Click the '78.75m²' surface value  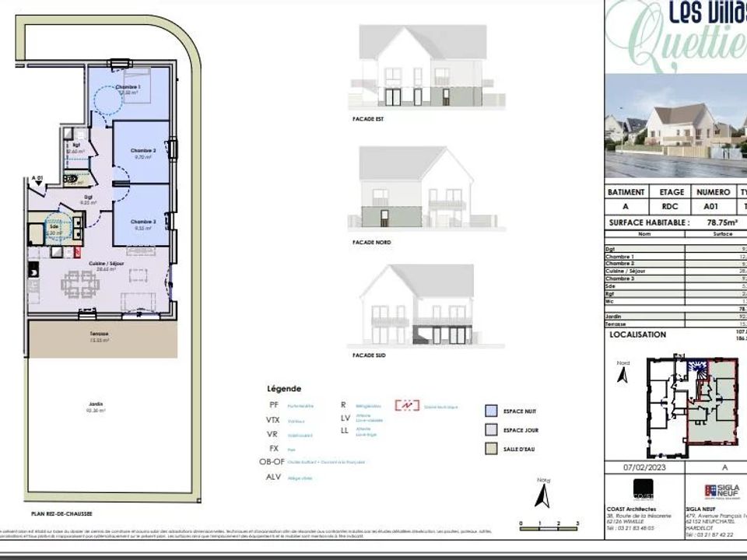(722, 222)
